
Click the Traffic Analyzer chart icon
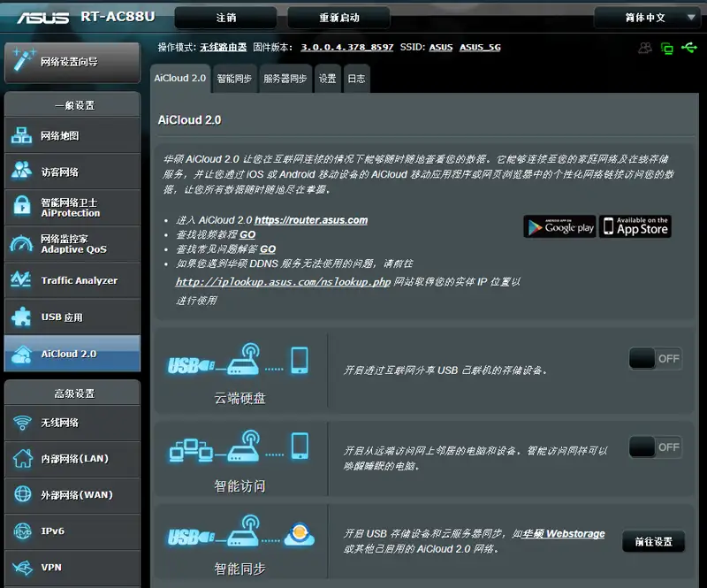coord(20,279)
